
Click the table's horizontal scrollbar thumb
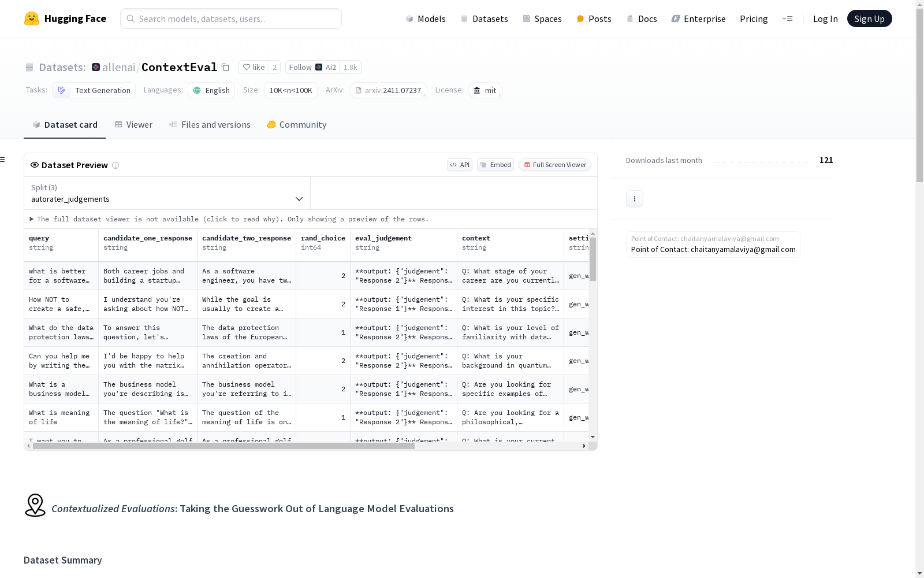coord(223,446)
